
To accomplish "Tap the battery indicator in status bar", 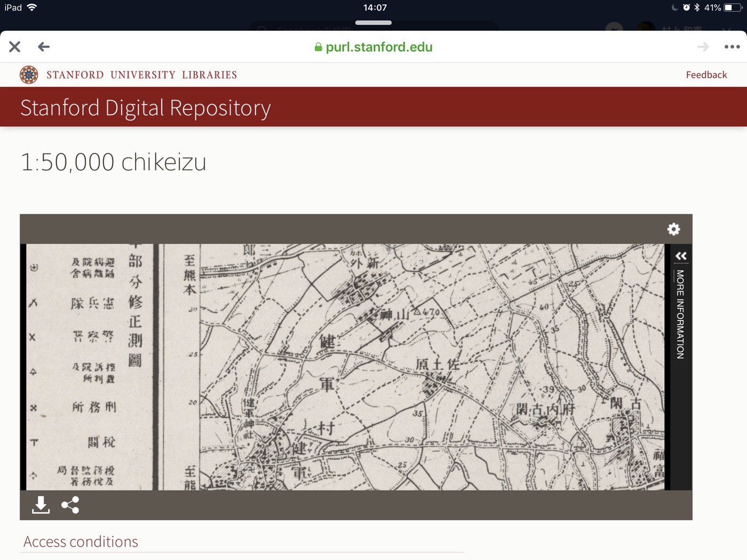I will pyautogui.click(x=732, y=7).
